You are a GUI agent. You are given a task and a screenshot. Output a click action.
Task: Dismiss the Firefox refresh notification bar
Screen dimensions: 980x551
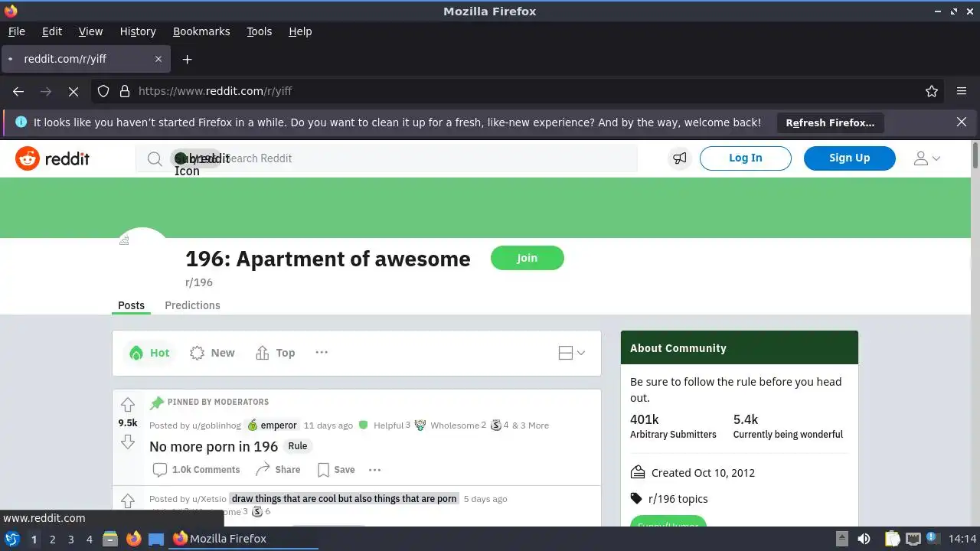962,122
